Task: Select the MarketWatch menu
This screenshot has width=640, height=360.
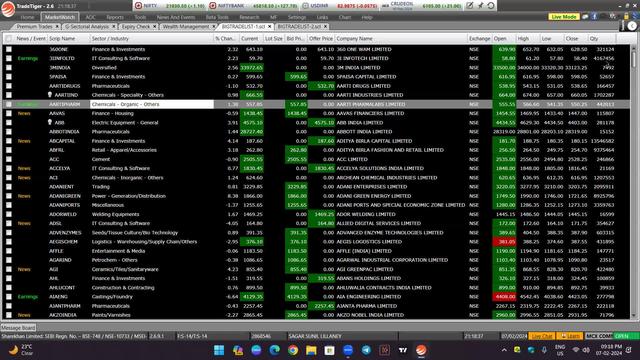Action: coord(60,17)
